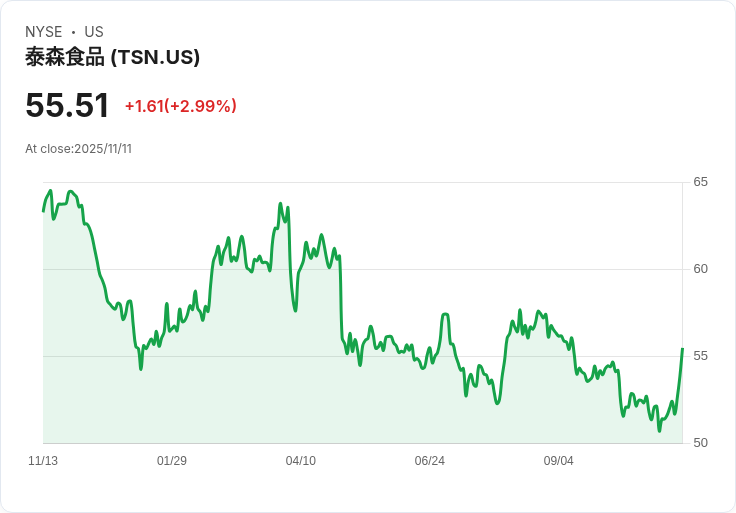The image size is (736, 513).
Task: Select the 11/13 date on the time axis
Action: click(43, 461)
